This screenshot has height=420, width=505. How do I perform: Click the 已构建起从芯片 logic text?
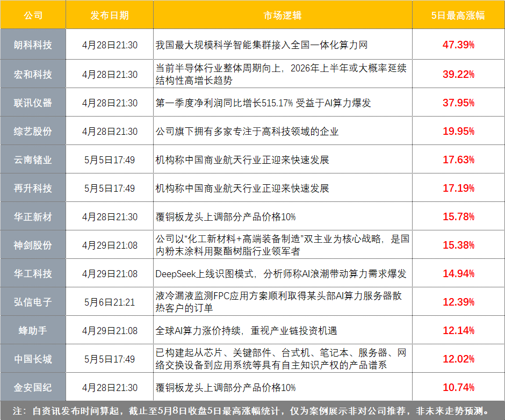pyautogui.click(x=281, y=359)
